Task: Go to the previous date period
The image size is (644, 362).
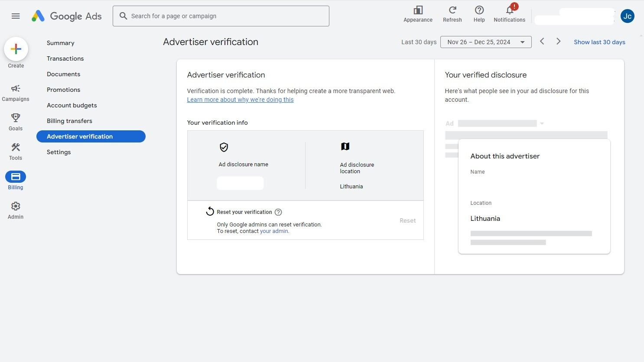Action: point(542,42)
